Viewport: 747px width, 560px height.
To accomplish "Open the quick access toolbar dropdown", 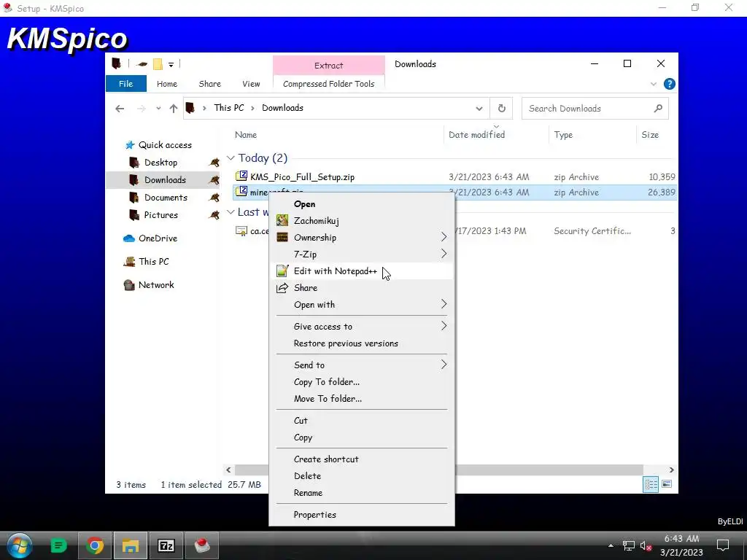I will 171,64.
